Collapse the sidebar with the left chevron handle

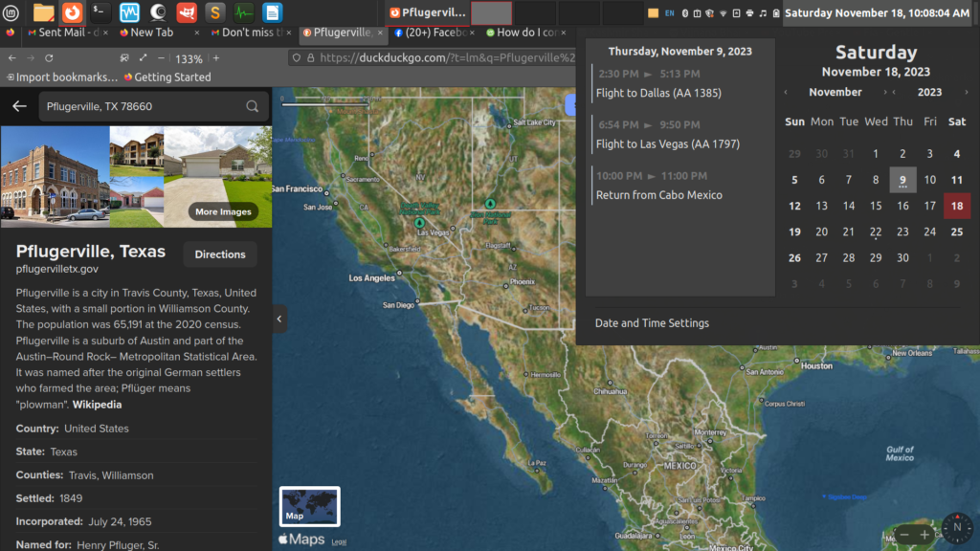pos(279,319)
